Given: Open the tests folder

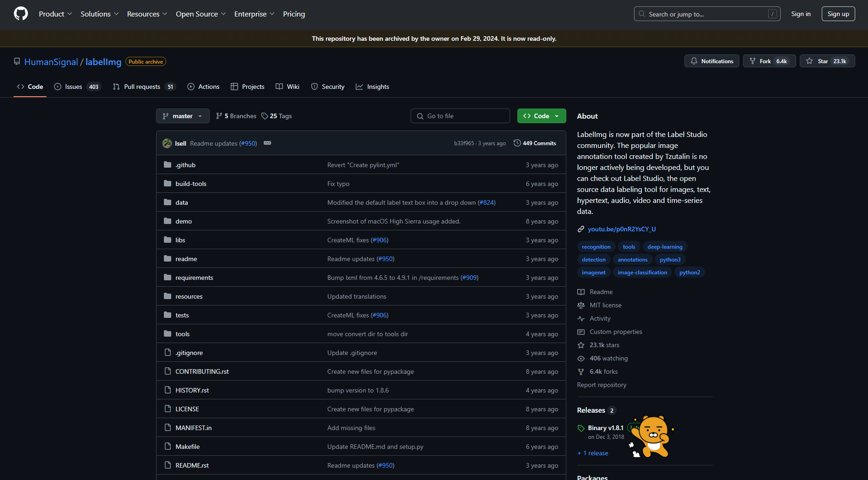Looking at the screenshot, I should coord(182,315).
